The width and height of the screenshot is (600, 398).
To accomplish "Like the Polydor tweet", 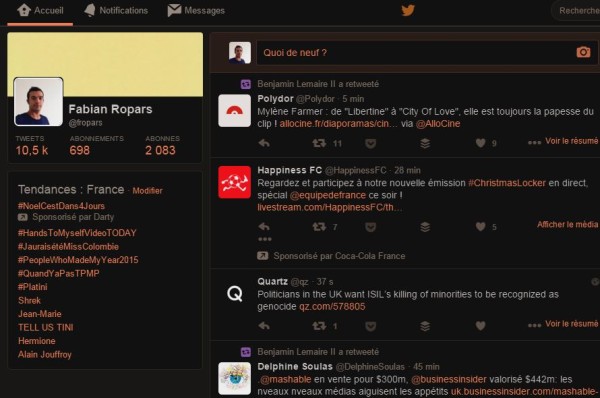I will [481, 143].
